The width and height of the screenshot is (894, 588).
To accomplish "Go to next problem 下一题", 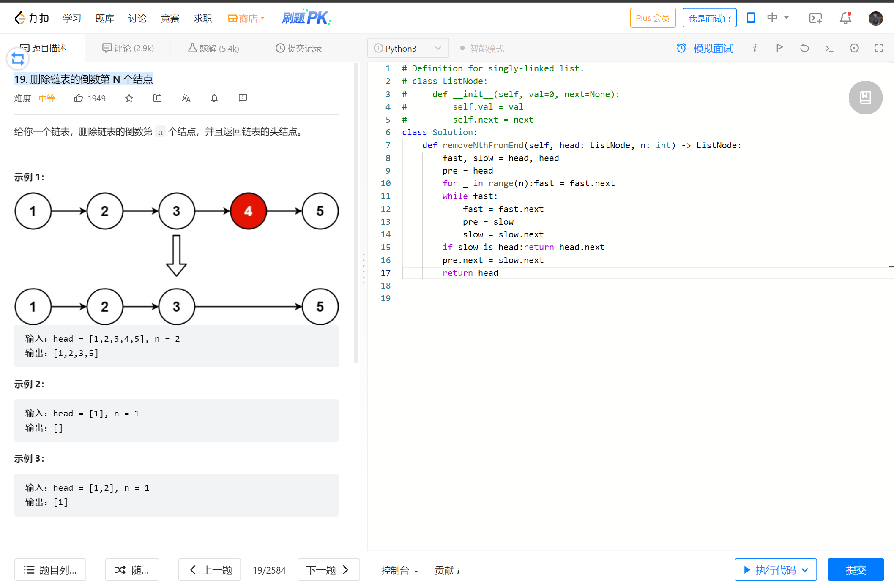I will tap(328, 570).
